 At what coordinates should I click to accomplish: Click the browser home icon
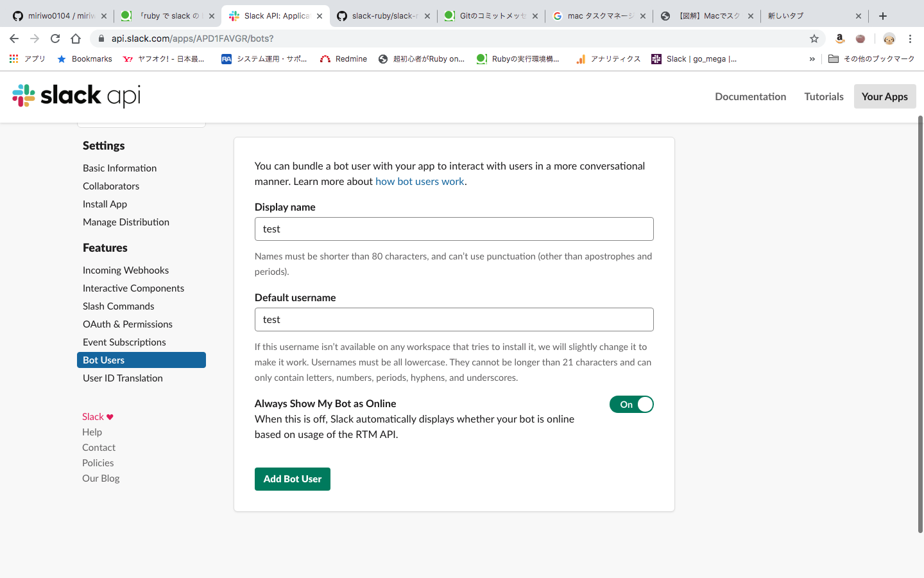(76, 39)
